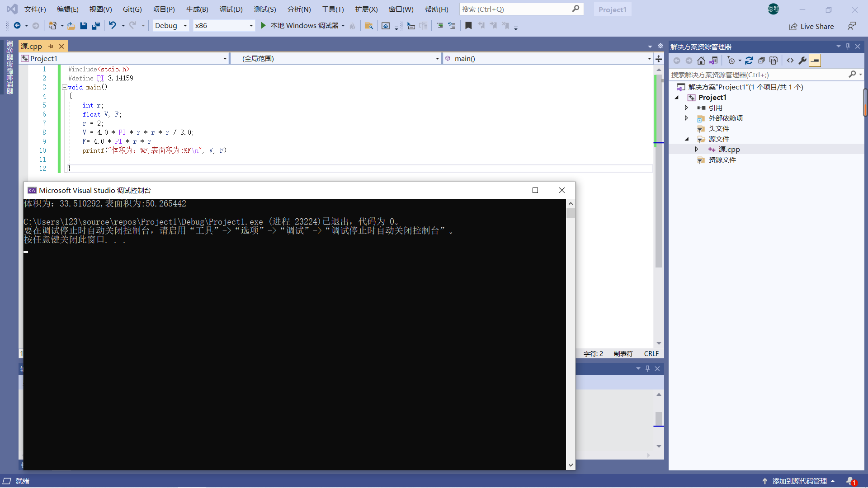Click 添加到源代码管理 in status bar
The height and width of the screenshot is (488, 868).
(x=799, y=481)
